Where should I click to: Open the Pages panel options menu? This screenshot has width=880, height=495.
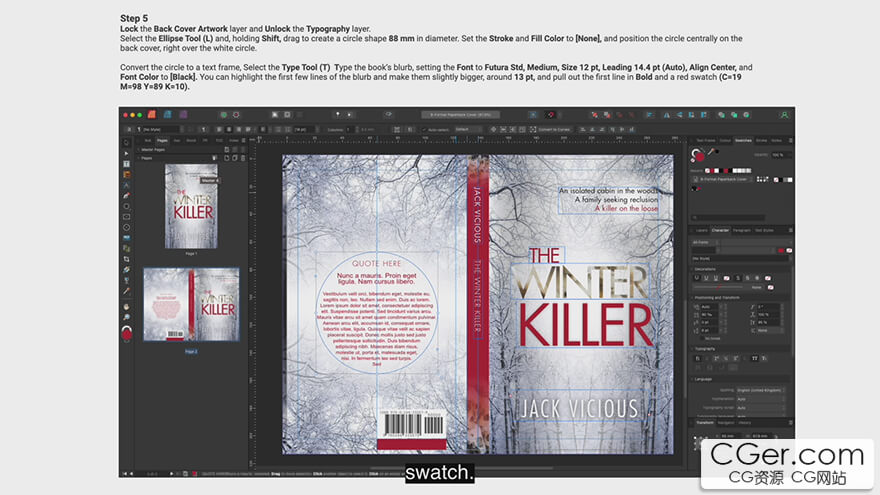(243, 140)
